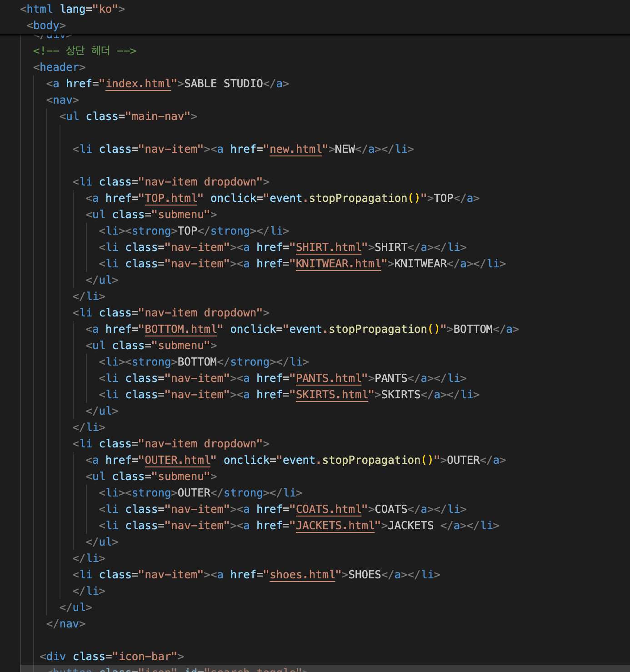Image resolution: width=630 pixels, height=672 pixels.
Task: Click the TOP.html href path
Action: 171,198
